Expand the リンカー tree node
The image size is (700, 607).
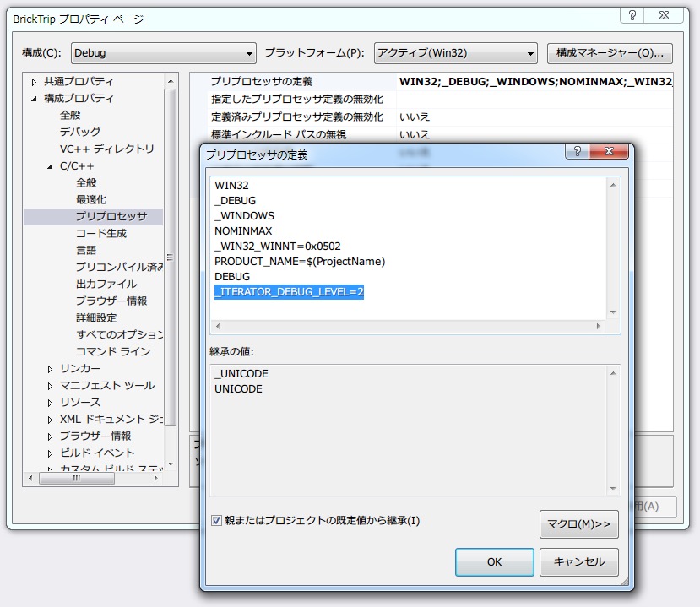50,369
